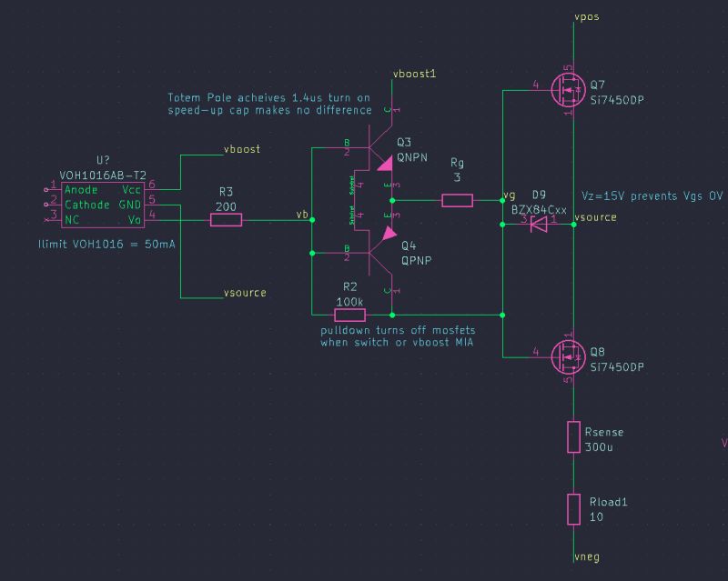Select the vsource label beside the zener diode
The width and height of the screenshot is (728, 581).
pos(596,216)
